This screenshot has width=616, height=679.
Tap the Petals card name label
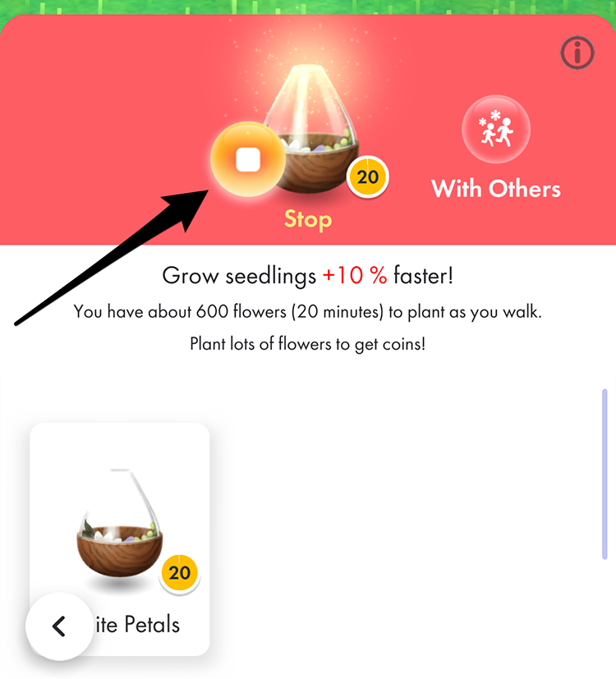(x=137, y=625)
